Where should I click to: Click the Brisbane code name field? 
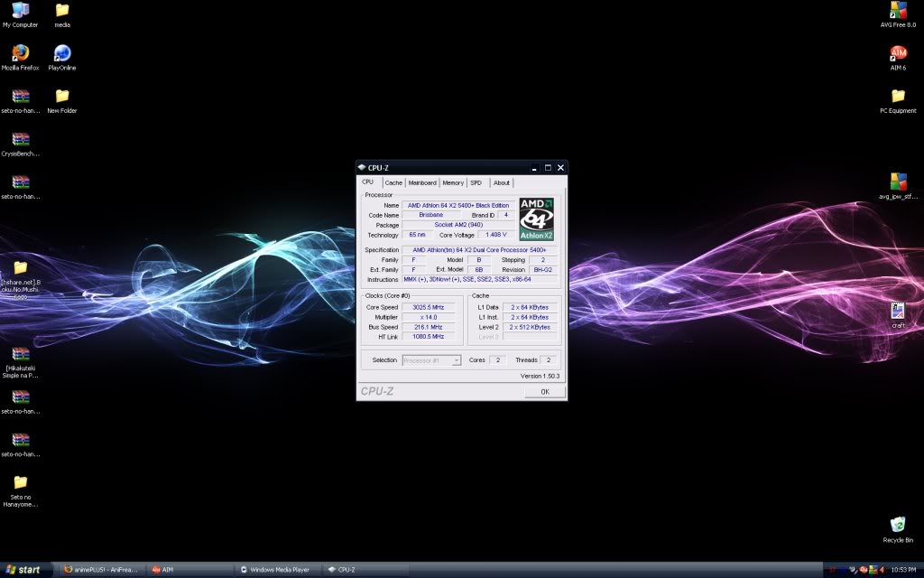[x=430, y=215]
